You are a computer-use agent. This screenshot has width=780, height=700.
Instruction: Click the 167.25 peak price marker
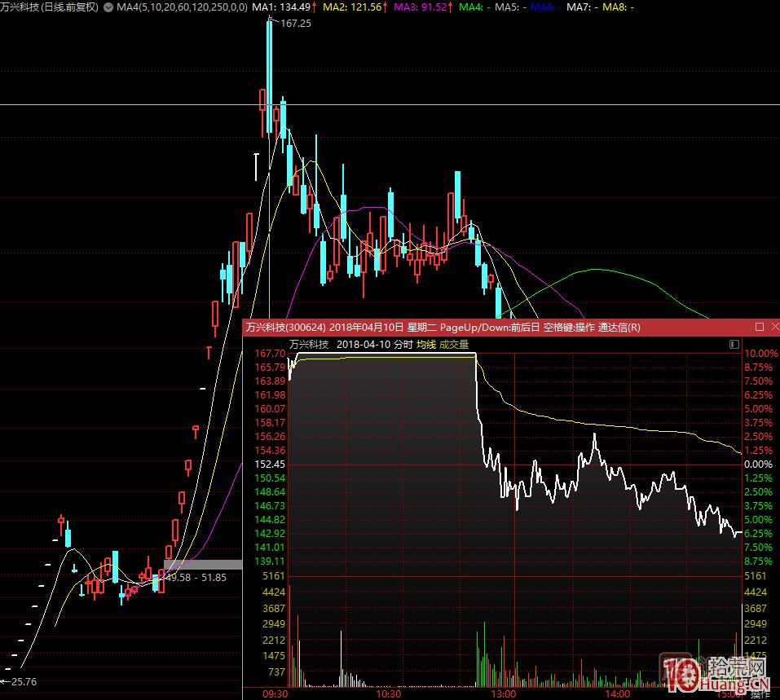pos(295,24)
